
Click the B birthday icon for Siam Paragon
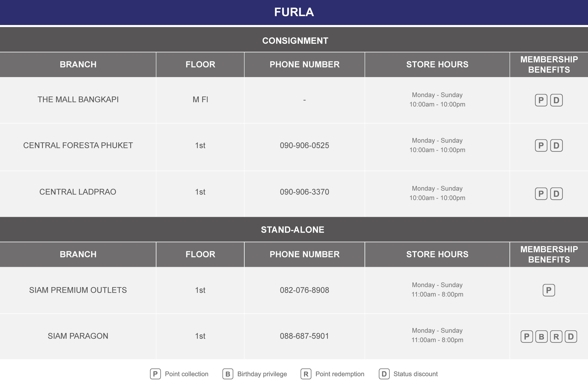pos(541,337)
